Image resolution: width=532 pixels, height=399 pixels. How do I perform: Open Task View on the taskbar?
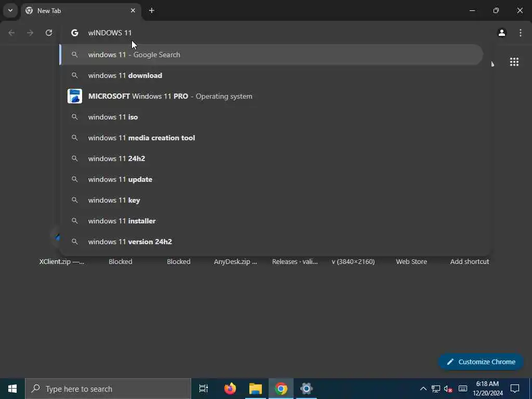(x=204, y=389)
